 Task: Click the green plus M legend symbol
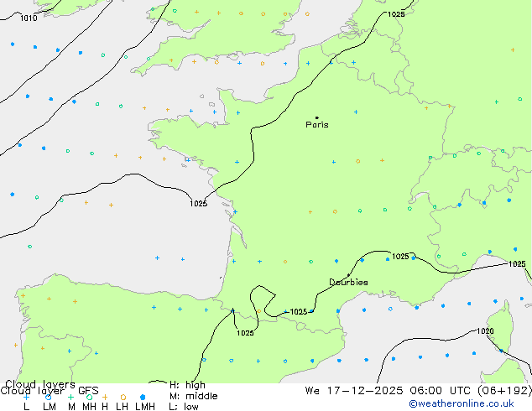pos(70,397)
